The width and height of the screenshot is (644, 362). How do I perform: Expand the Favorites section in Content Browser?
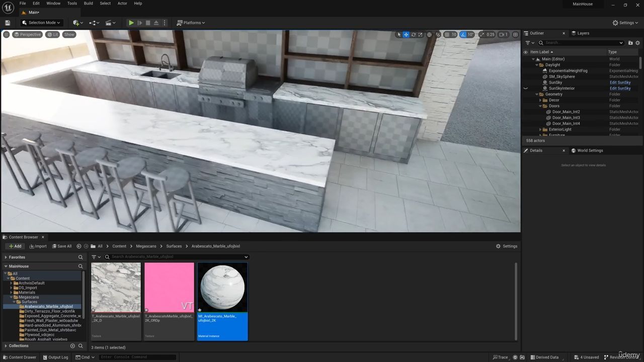tap(6, 257)
